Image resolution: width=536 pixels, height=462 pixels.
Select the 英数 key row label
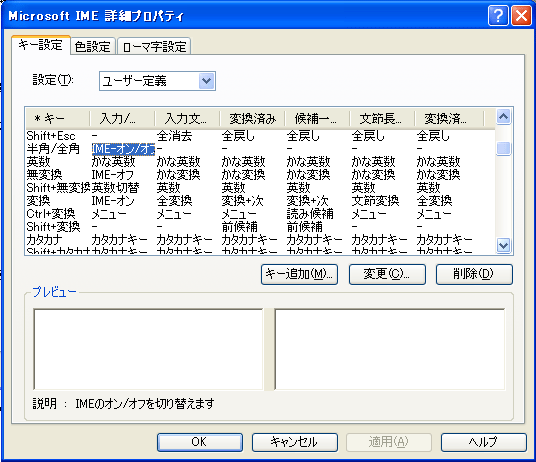(x=38, y=162)
